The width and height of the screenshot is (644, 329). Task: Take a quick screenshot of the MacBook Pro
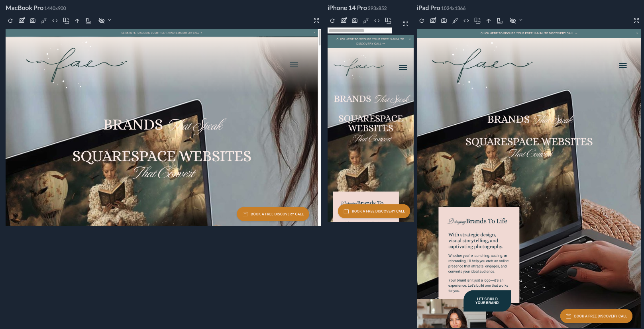[x=22, y=20]
